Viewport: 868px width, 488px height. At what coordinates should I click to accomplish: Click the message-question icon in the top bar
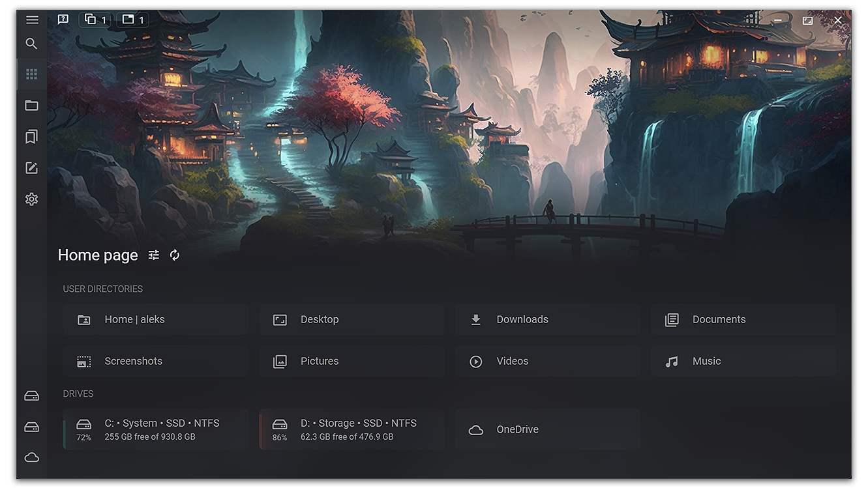(x=63, y=20)
